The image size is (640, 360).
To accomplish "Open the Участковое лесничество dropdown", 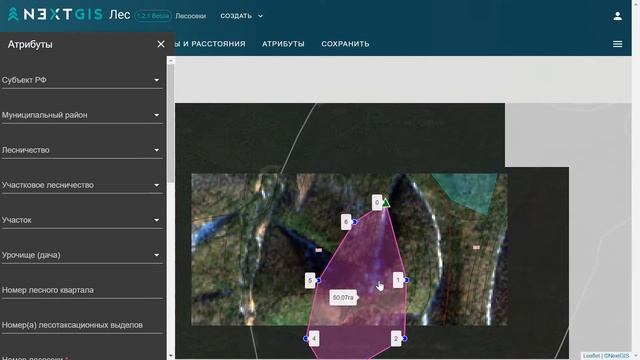I will pos(82,185).
